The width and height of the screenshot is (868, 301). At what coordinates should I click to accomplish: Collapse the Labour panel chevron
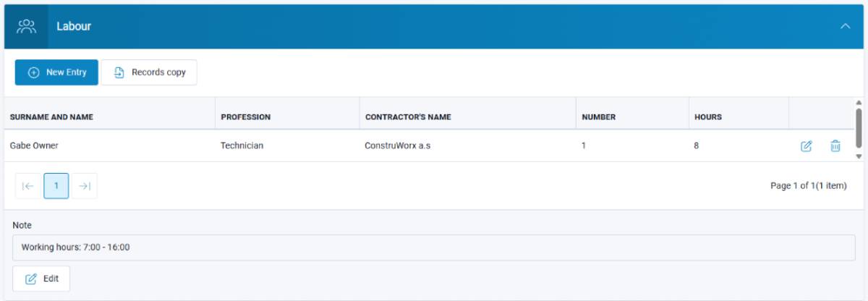click(845, 27)
